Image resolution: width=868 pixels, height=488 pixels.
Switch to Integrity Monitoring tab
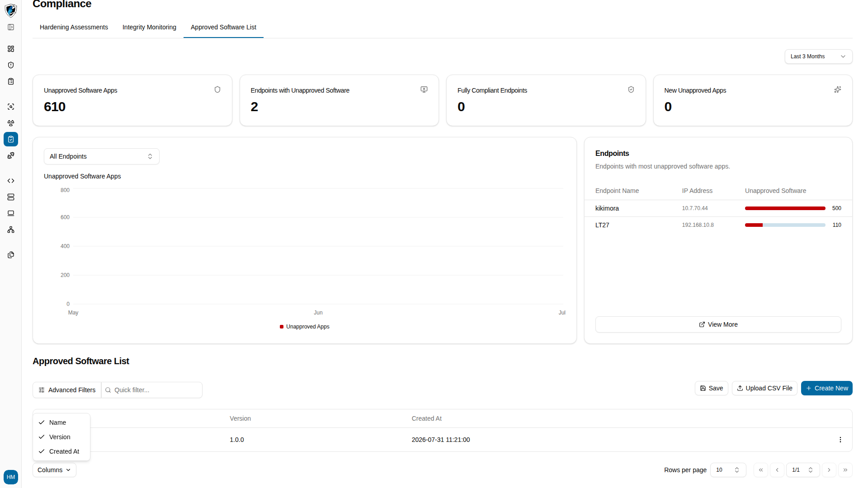point(149,27)
